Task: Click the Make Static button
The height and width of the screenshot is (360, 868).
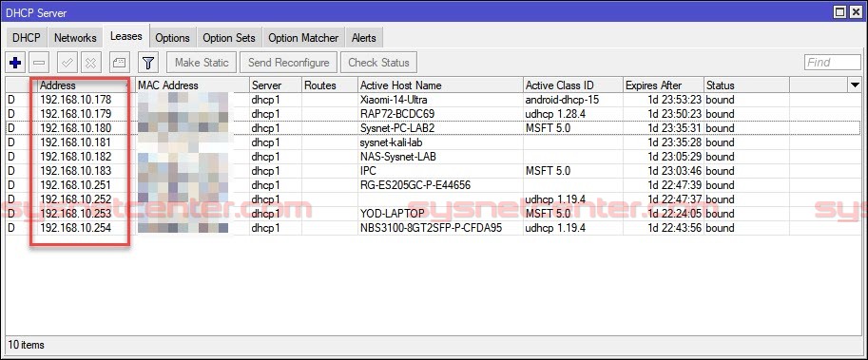Action: point(202,63)
